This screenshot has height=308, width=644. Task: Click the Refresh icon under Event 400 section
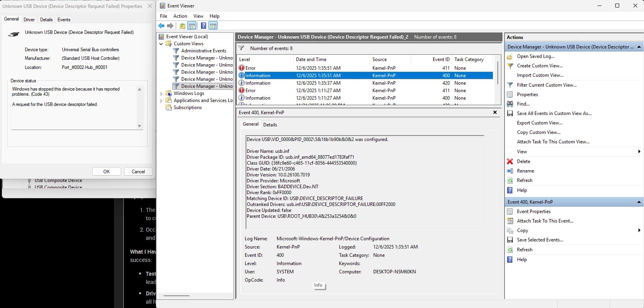click(510, 250)
